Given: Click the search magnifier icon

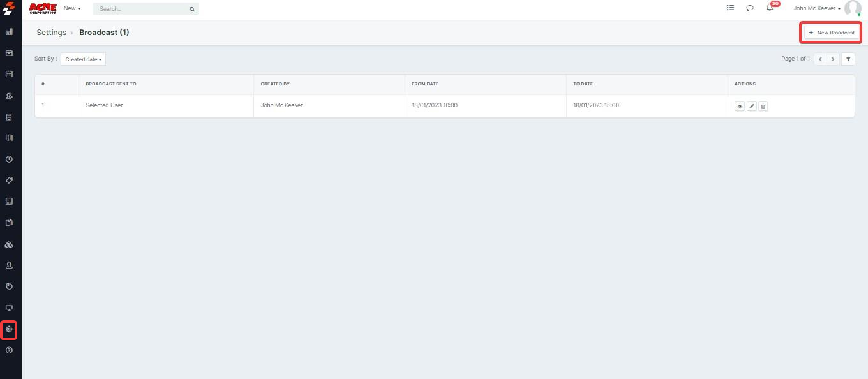Looking at the screenshot, I should pyautogui.click(x=191, y=9).
